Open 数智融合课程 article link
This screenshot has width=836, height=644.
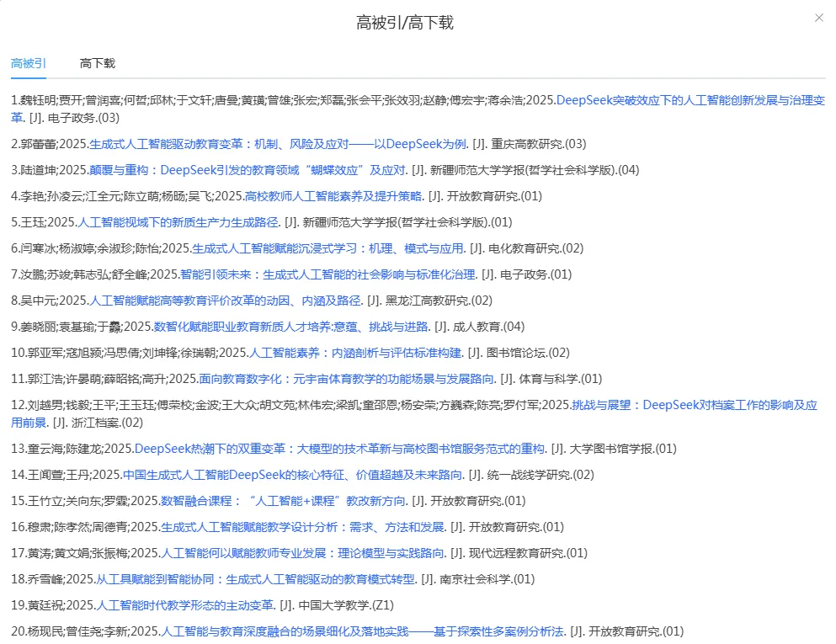(283, 501)
